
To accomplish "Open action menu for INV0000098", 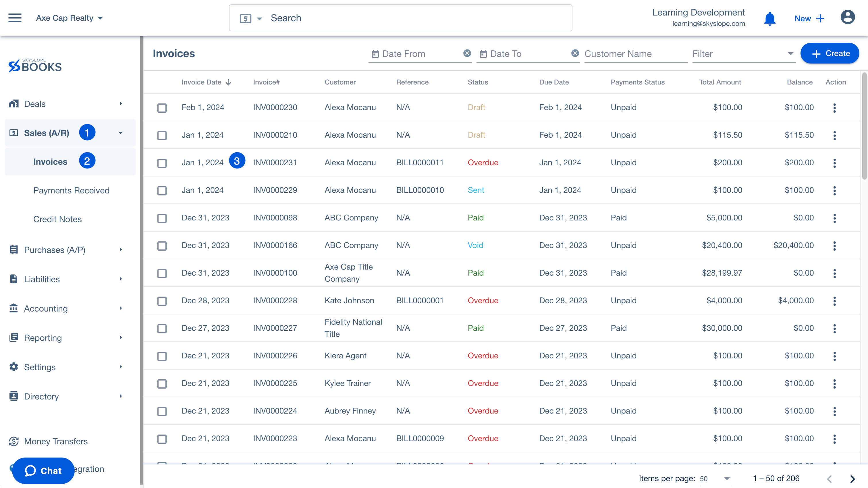I will pos(835,218).
